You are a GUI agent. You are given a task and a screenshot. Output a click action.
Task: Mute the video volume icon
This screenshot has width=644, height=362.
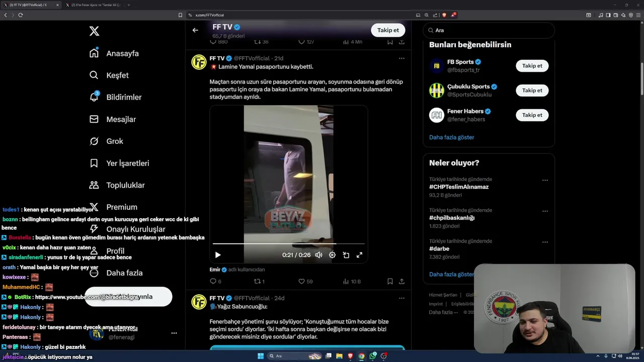pos(318,255)
